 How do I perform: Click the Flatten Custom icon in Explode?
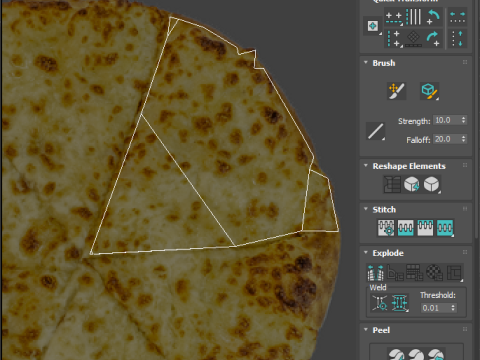point(455,272)
